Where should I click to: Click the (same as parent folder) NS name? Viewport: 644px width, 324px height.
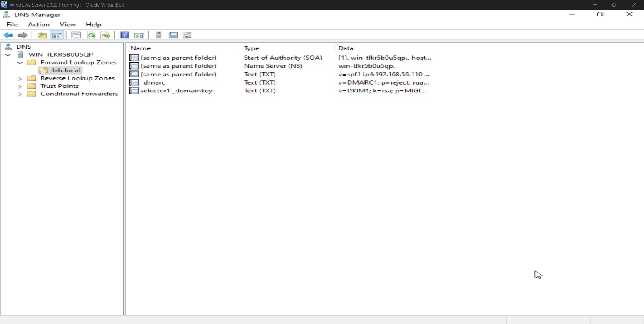178,66
